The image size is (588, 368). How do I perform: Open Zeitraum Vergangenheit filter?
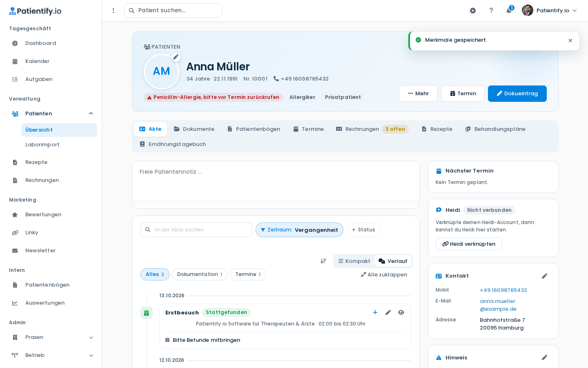[299, 230]
